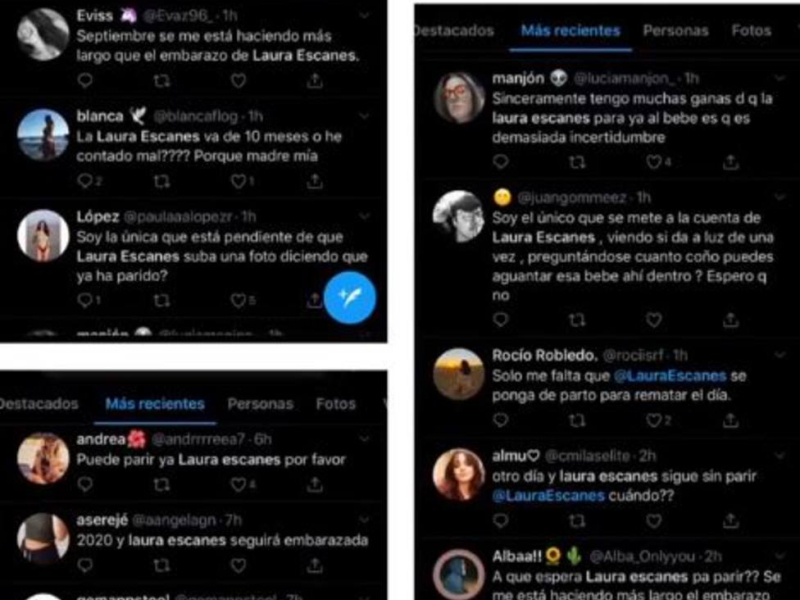800x600 pixels.
Task: Share manjón's tweet about incertidumbre
Action: click(731, 162)
